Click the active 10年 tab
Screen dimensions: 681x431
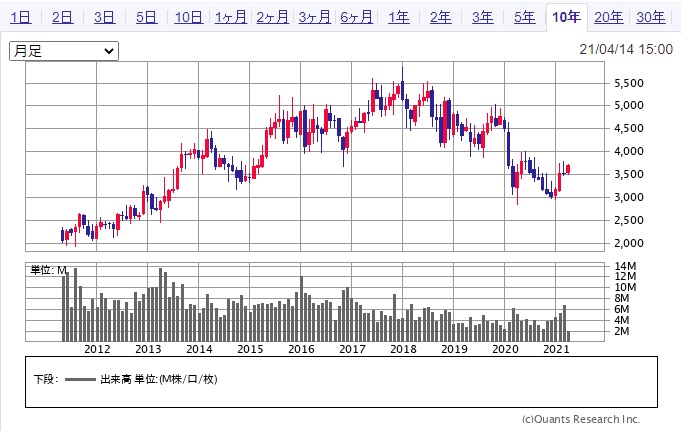point(566,17)
